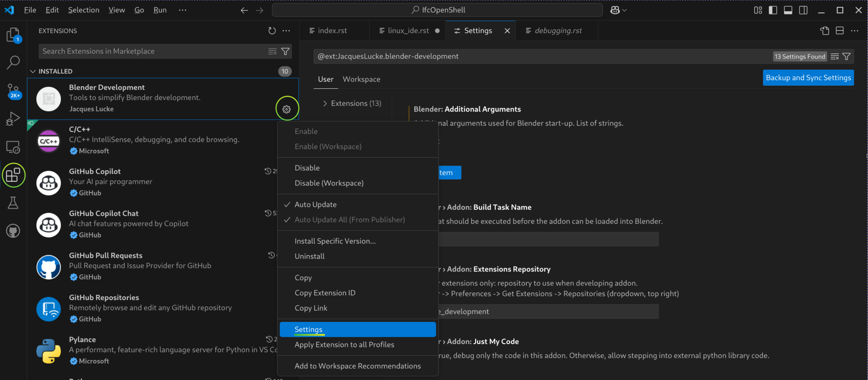The image size is (868, 380).
Task: Open Extensions view in activity bar
Action: point(13,175)
